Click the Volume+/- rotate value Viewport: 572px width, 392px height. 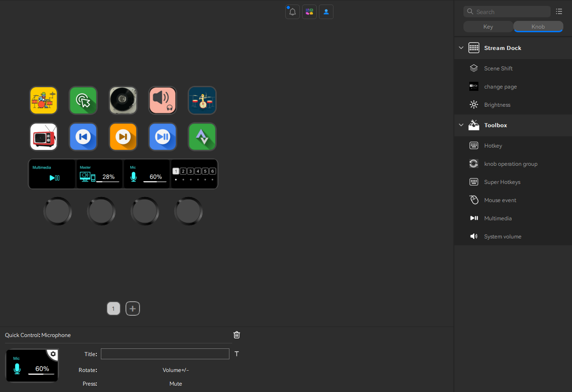[x=176, y=370]
